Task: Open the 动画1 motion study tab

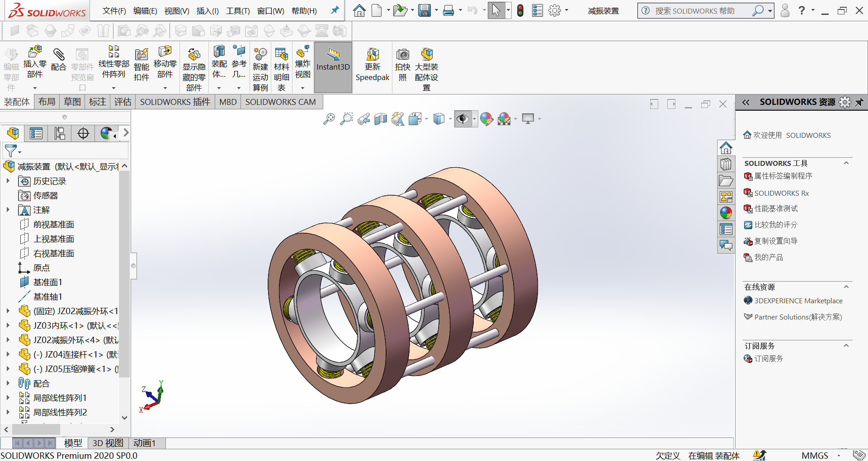Action: pyautogui.click(x=145, y=443)
